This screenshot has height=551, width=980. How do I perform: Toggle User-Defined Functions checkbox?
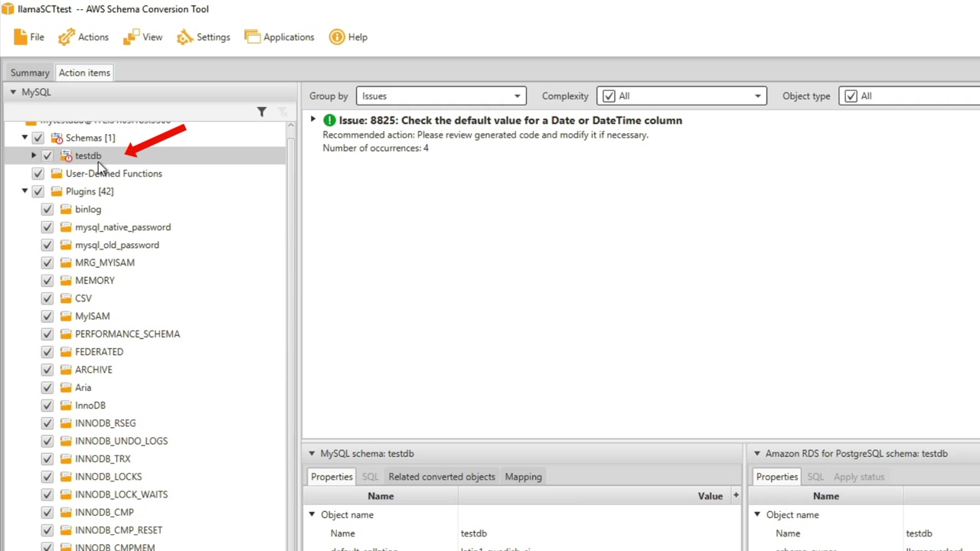tap(38, 174)
